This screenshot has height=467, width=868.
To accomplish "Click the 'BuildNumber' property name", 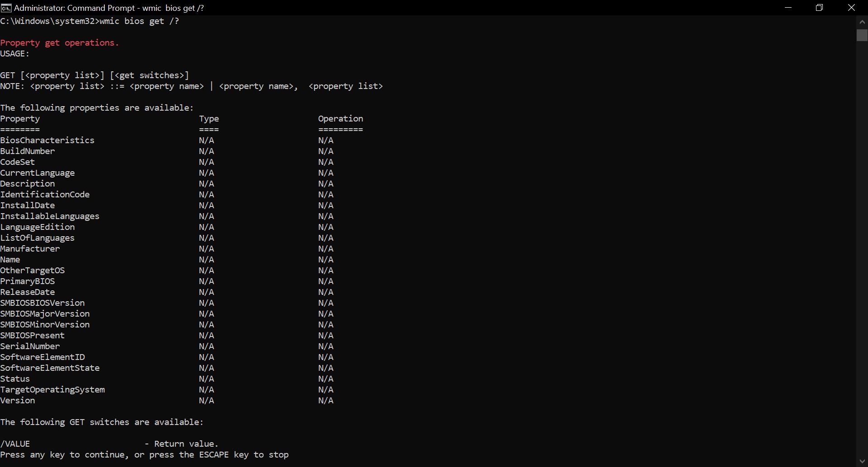I will point(28,151).
